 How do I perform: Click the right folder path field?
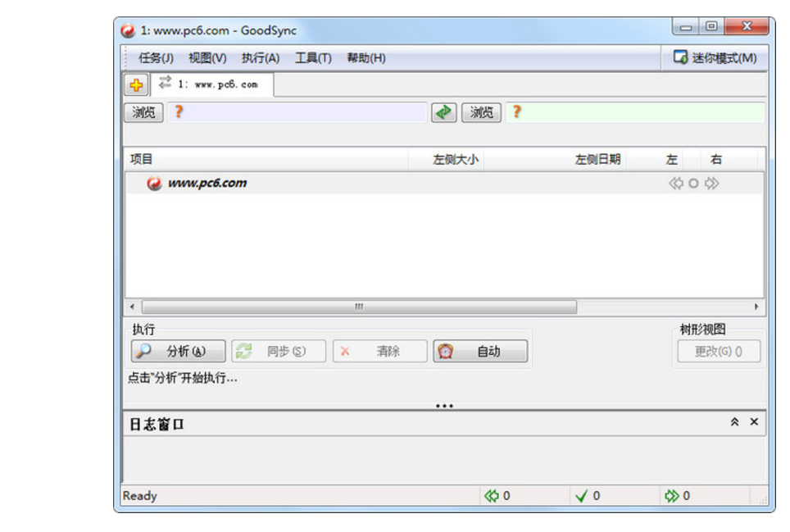pyautogui.click(x=635, y=112)
